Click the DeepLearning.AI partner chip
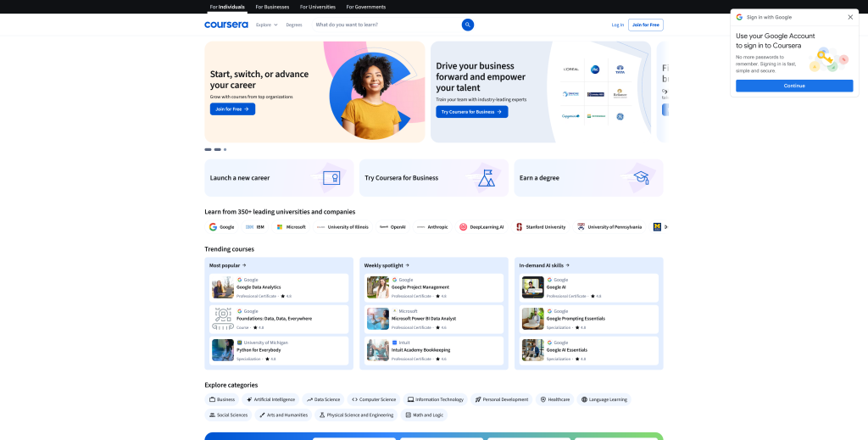Image resolution: width=868 pixels, height=440 pixels. [x=481, y=227]
